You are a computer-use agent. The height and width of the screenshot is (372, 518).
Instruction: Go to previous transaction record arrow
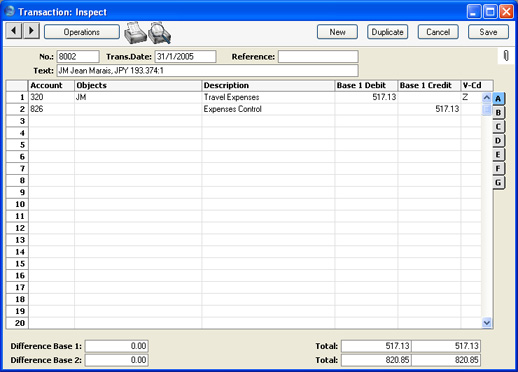point(14,31)
